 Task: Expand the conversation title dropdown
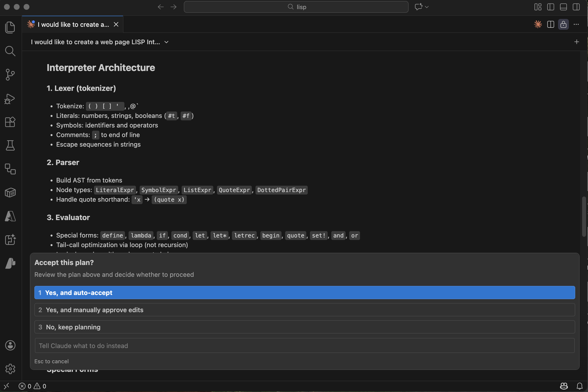166,42
